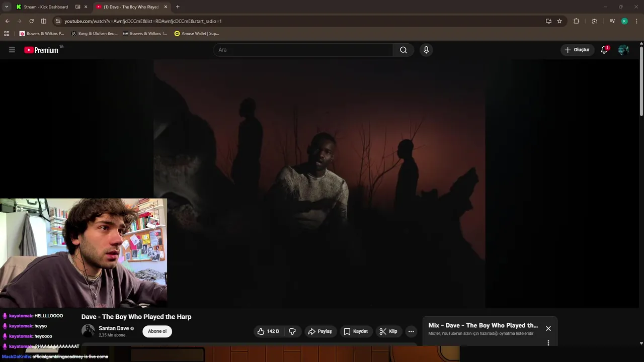Click the 2,35 Mn abone subscriber count
The width and height of the screenshot is (644, 362).
112,335
